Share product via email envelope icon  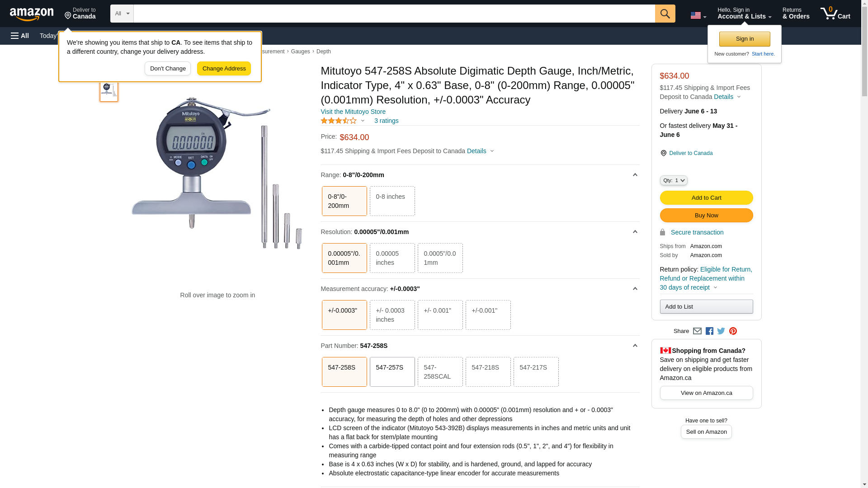697,331
